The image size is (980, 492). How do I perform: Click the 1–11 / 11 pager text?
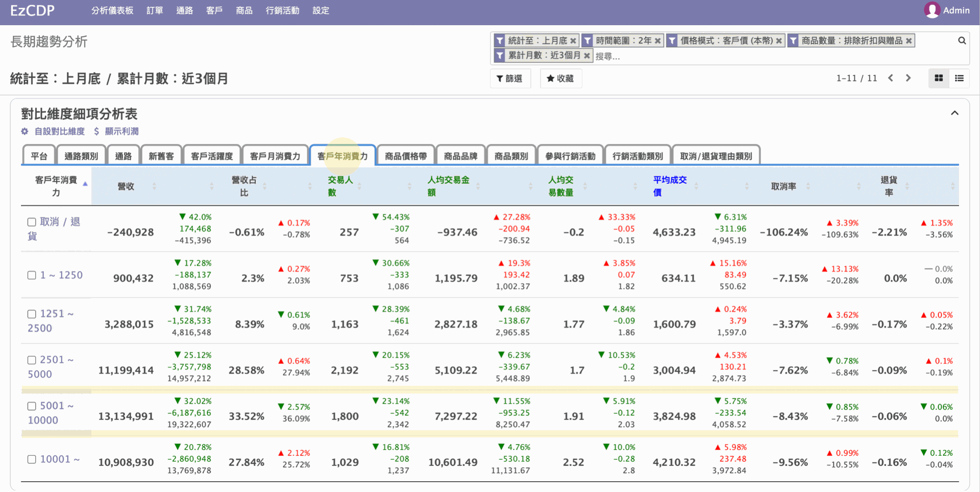pos(856,78)
